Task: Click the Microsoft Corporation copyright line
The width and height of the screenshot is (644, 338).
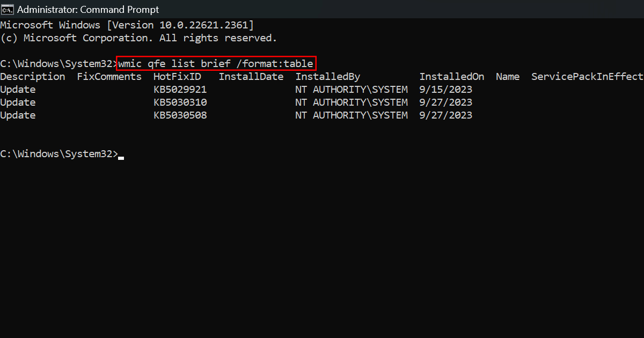Action: coord(138,38)
